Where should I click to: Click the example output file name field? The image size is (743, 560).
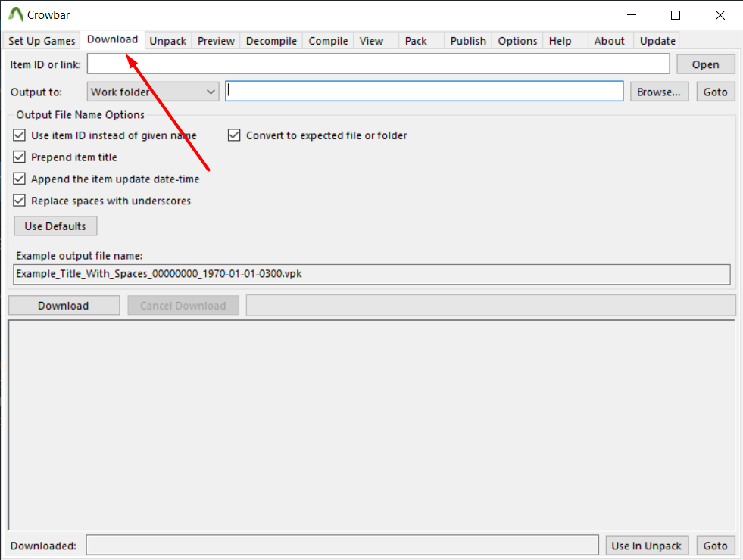click(372, 274)
